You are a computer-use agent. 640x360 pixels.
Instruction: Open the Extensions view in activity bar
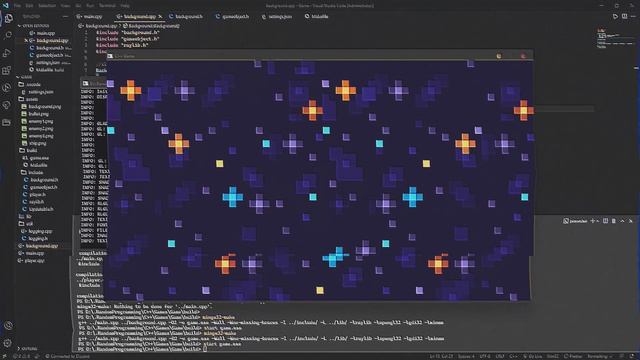(x=7, y=70)
